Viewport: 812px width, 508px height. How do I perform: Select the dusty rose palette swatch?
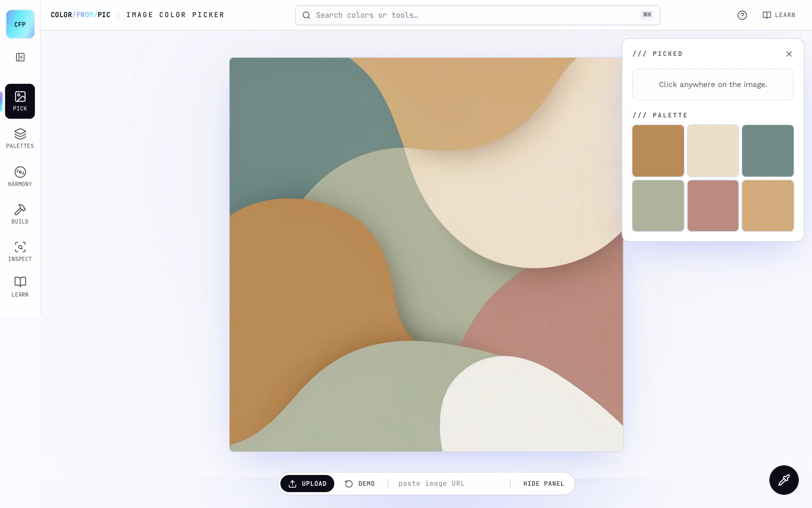pyautogui.click(x=713, y=206)
